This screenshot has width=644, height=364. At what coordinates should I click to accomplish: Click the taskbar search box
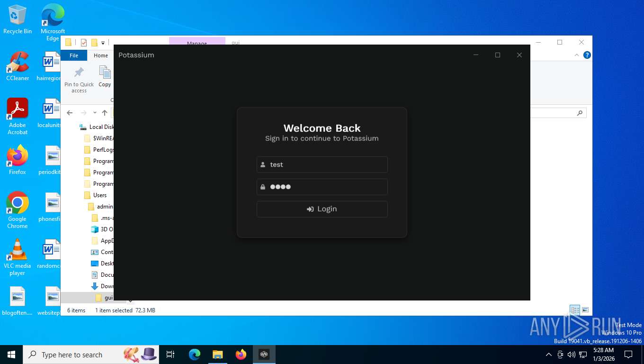click(x=91, y=355)
